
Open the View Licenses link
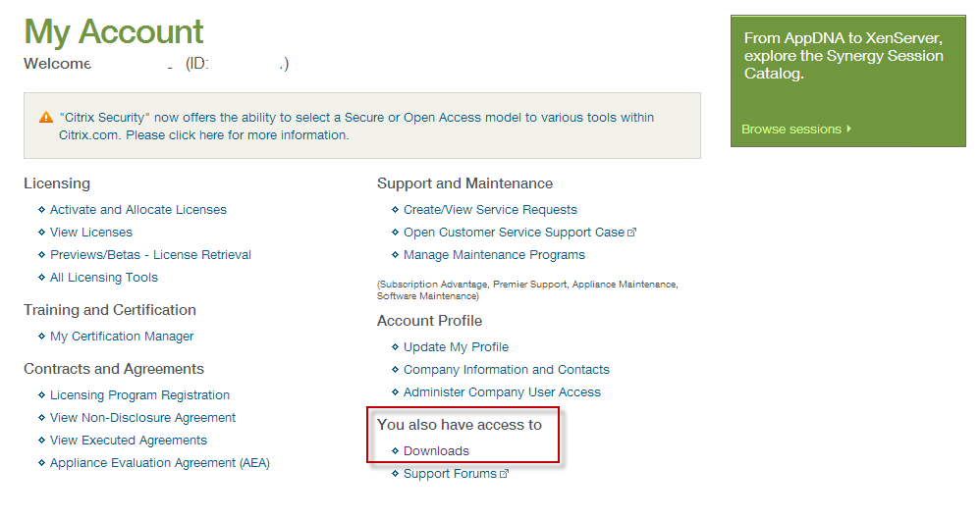[x=90, y=233]
